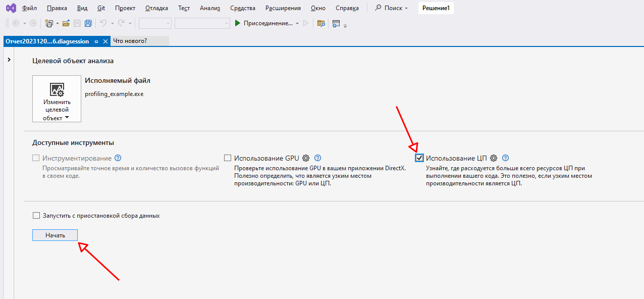Image resolution: width=644 pixels, height=299 pixels.
Task: Close the diagsession report tab
Action: click(105, 41)
